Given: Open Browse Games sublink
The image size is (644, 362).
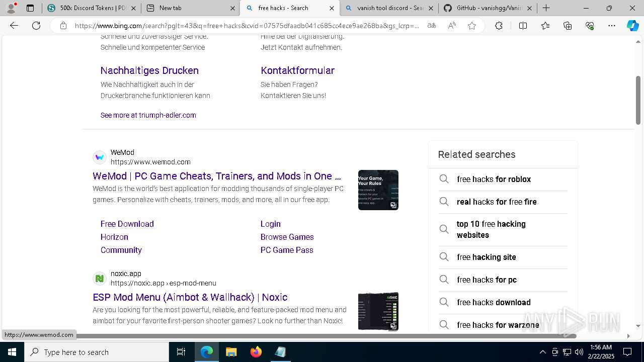Looking at the screenshot, I should 287,237.
